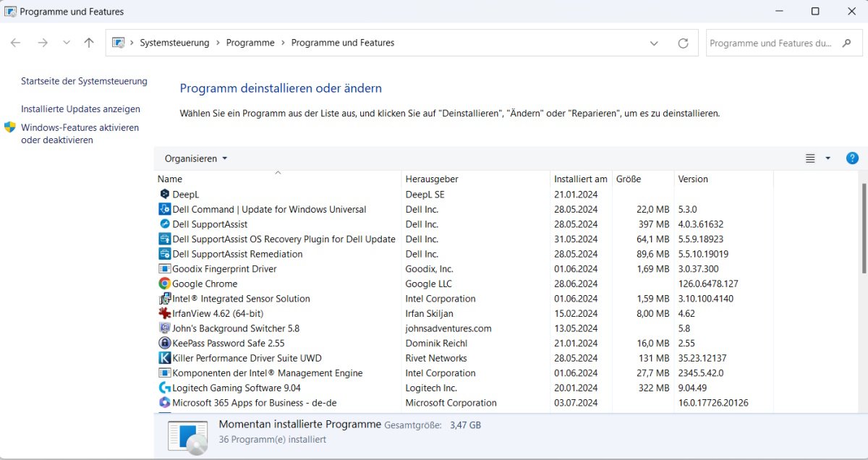868x460 pixels.
Task: Open Windows-Features aktivieren oder deaktivieren link
Action: (x=80, y=134)
